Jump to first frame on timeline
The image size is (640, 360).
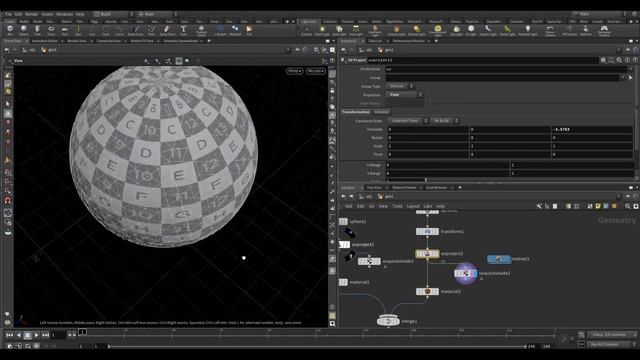point(9,335)
